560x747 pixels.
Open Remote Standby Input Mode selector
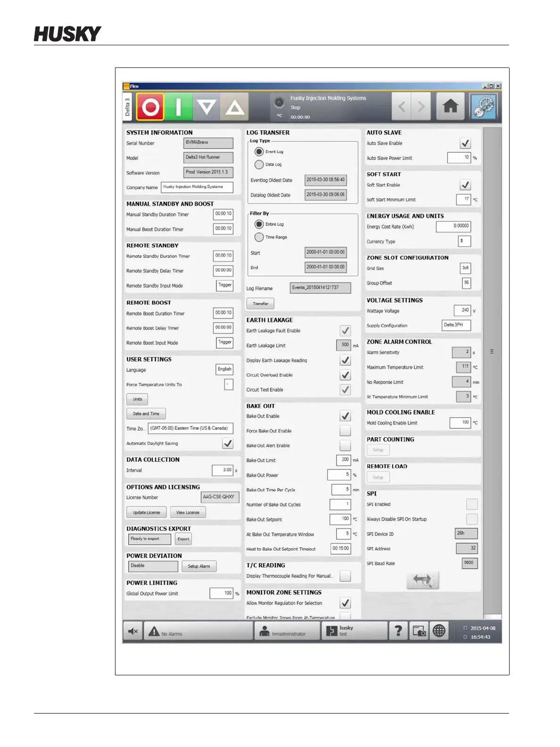tap(225, 285)
